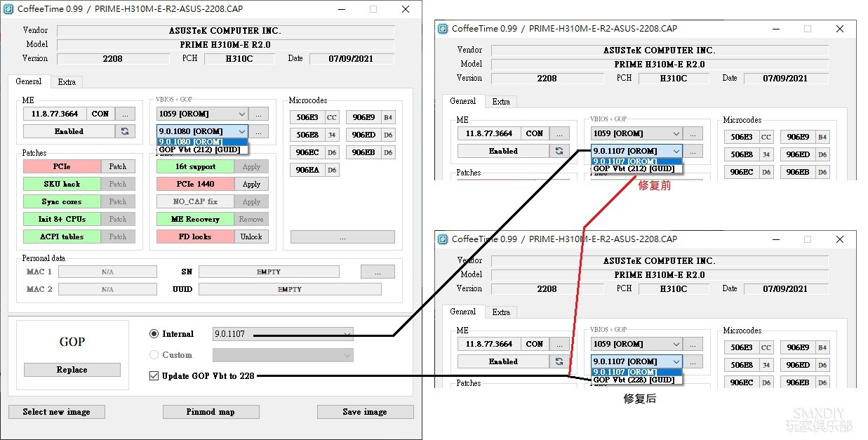Screen dimensions: 868x440
Task: Click Save image button
Action: (x=365, y=412)
